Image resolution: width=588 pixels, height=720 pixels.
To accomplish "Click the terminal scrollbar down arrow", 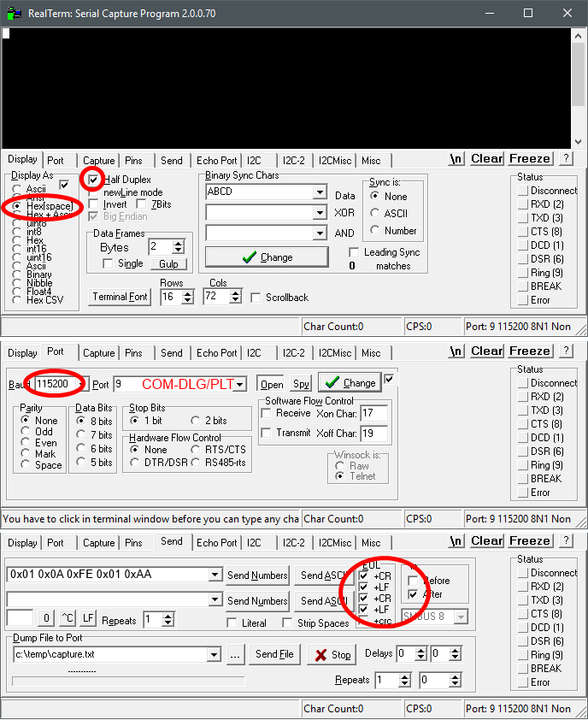I will point(578,142).
